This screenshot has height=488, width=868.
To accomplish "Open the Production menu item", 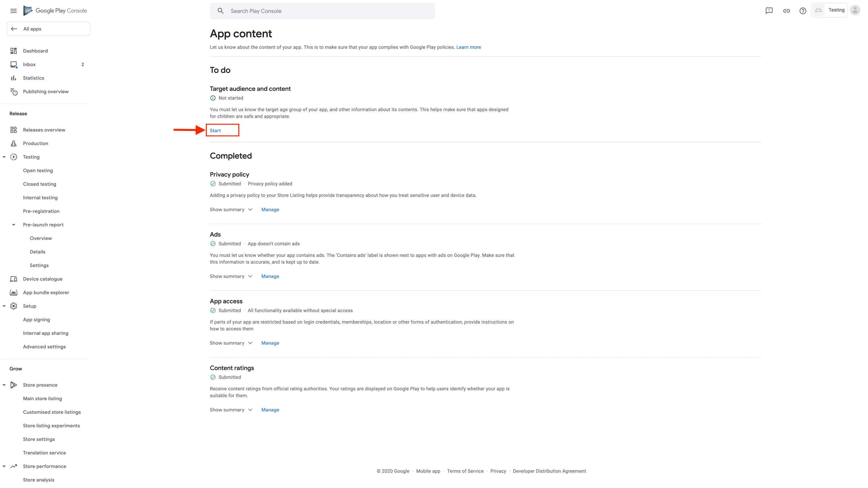I will tap(35, 144).
